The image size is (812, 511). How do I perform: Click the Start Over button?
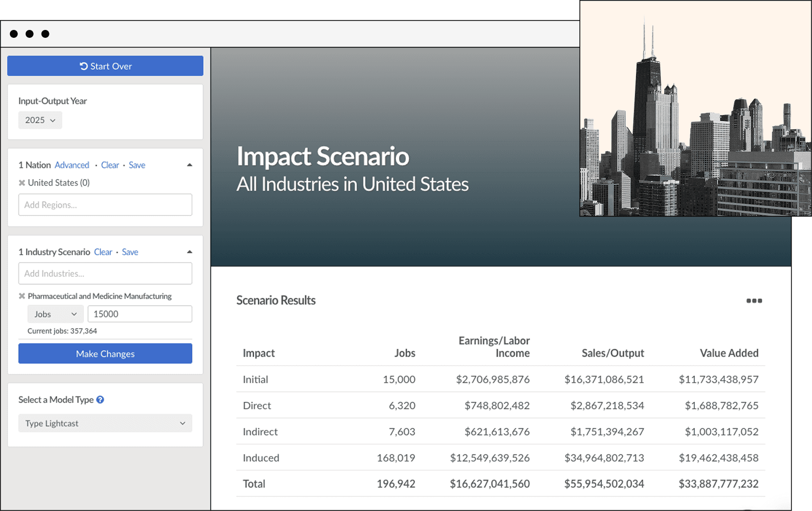[105, 66]
